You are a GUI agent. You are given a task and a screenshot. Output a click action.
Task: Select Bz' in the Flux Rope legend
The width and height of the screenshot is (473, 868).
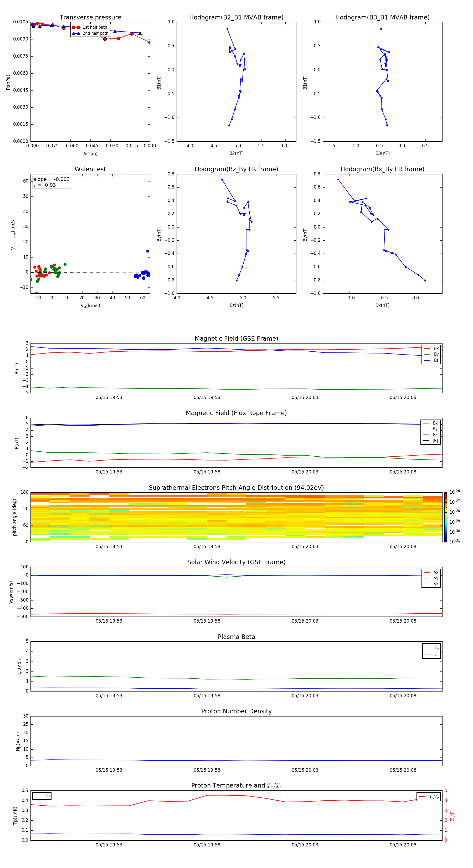pyautogui.click(x=431, y=435)
